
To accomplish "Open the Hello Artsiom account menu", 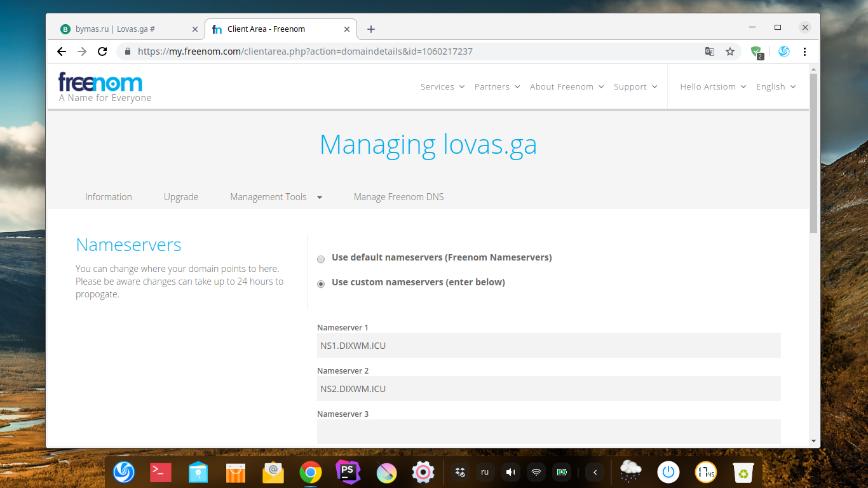I will click(x=712, y=87).
